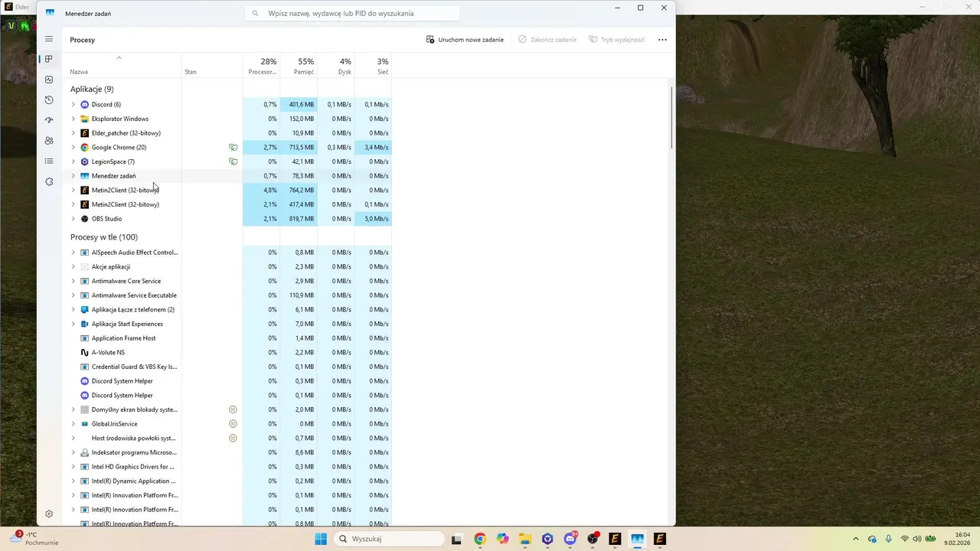
Task: Sort by the Dysk column header
Action: (x=335, y=66)
